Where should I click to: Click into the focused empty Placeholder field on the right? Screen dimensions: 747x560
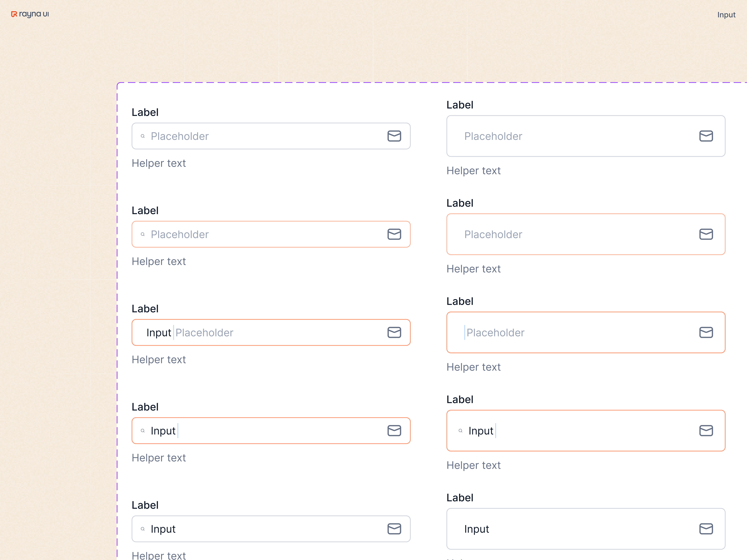coord(574,332)
